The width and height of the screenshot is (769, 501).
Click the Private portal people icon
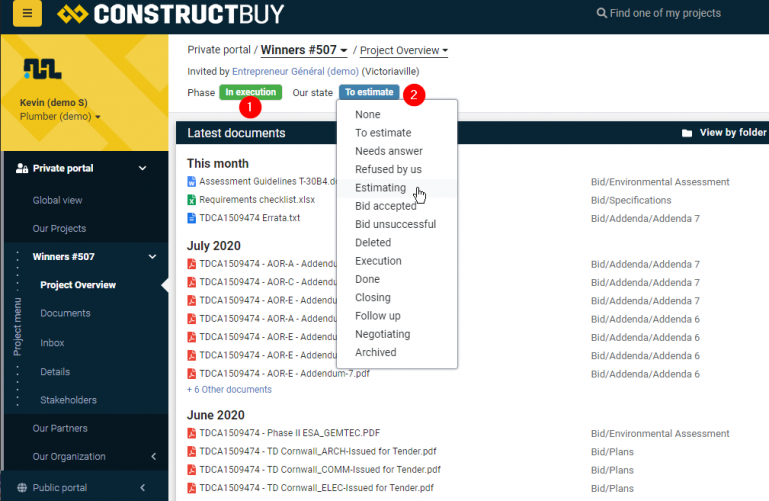tap(22, 168)
